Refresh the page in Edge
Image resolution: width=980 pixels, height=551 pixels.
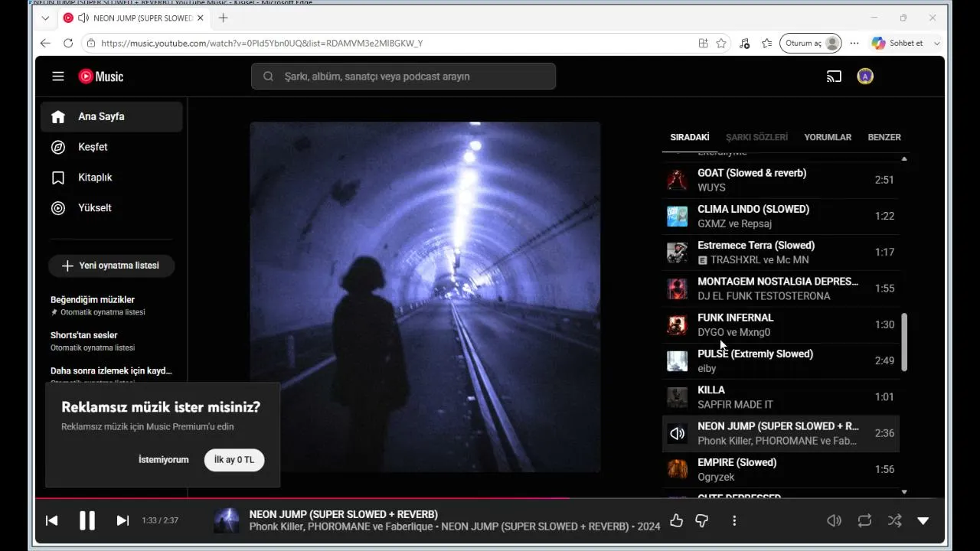click(x=68, y=44)
